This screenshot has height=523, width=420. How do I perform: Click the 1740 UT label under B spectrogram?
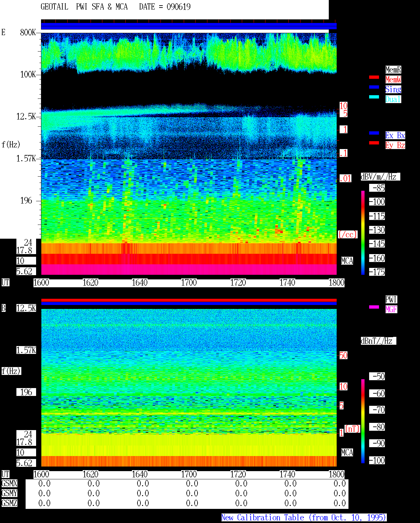tap(287, 474)
